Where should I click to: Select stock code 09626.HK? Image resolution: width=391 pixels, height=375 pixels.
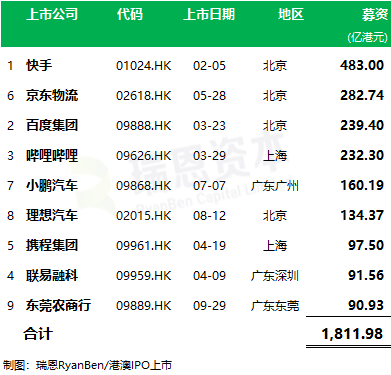144,156
